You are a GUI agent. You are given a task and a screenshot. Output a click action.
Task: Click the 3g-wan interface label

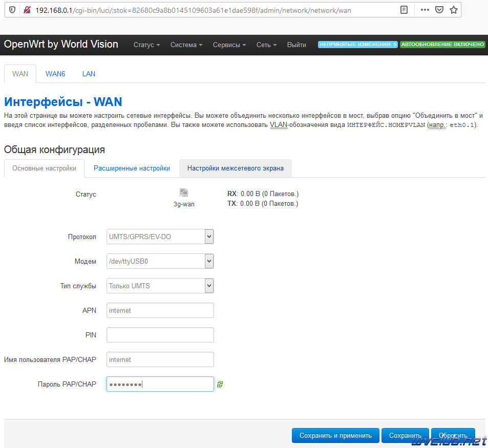tap(184, 204)
